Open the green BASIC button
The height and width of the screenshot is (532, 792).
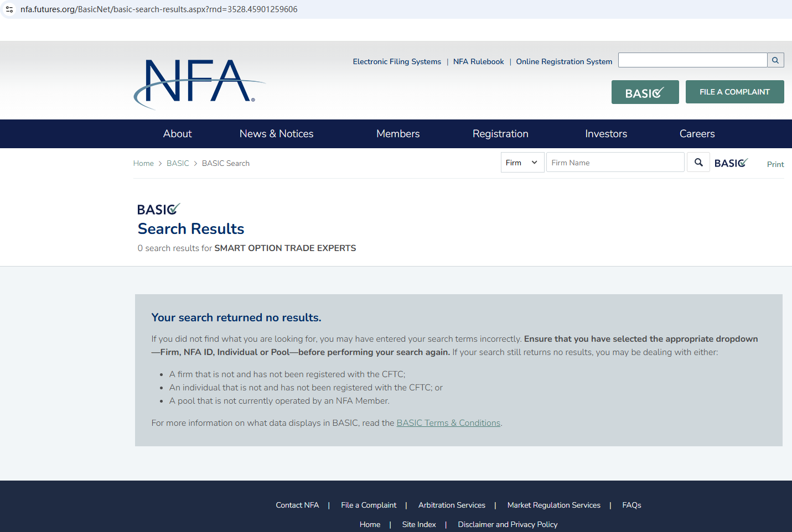645,92
